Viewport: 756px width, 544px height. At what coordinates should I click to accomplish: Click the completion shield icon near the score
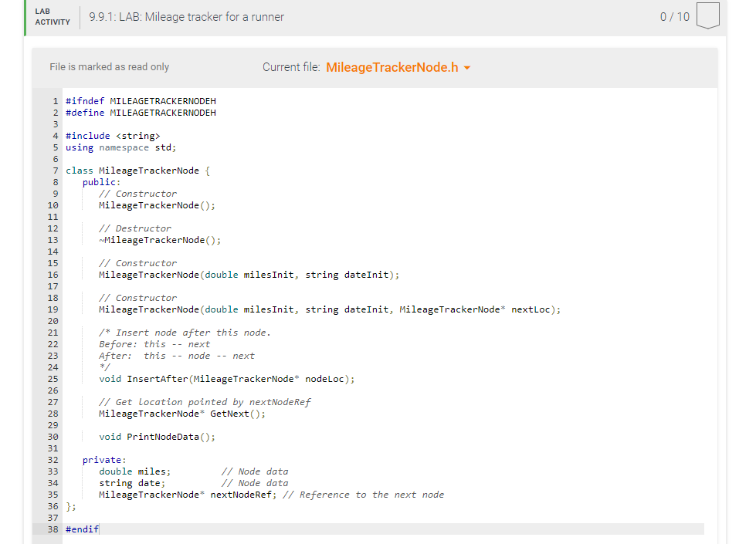[x=708, y=16]
